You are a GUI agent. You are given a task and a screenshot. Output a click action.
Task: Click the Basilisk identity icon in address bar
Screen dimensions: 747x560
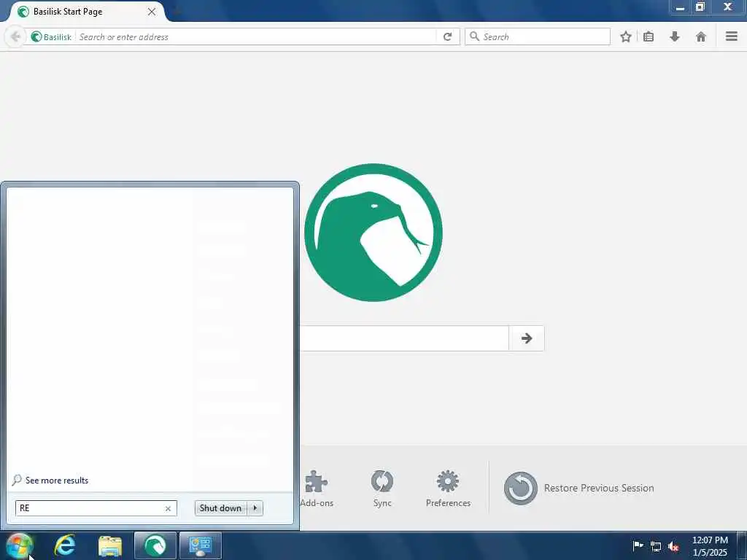tap(36, 36)
